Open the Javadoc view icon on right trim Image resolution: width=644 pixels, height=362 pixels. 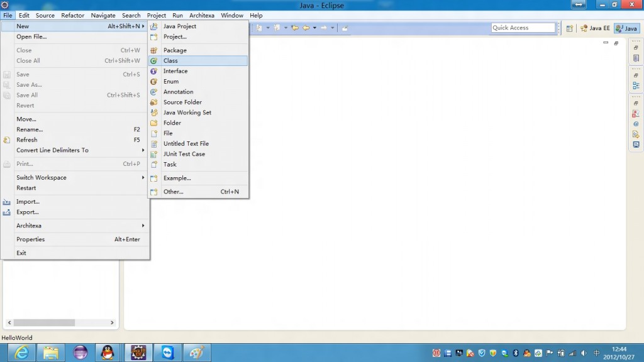coord(636,124)
